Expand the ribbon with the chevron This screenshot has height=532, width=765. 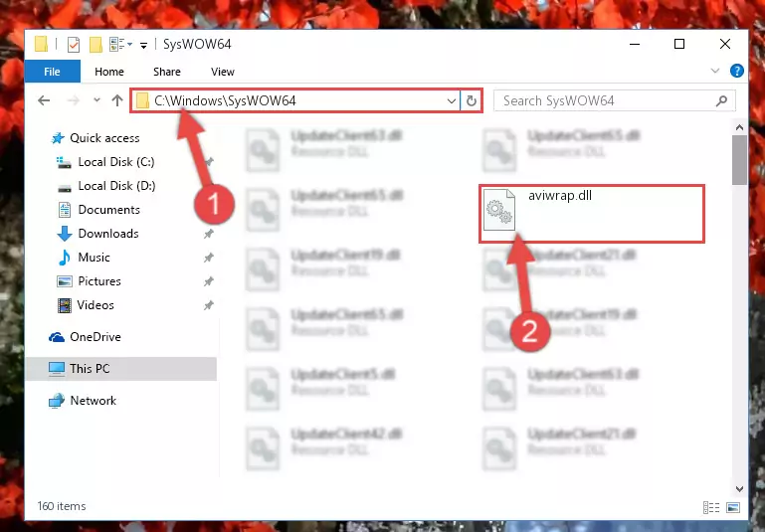tap(715, 71)
